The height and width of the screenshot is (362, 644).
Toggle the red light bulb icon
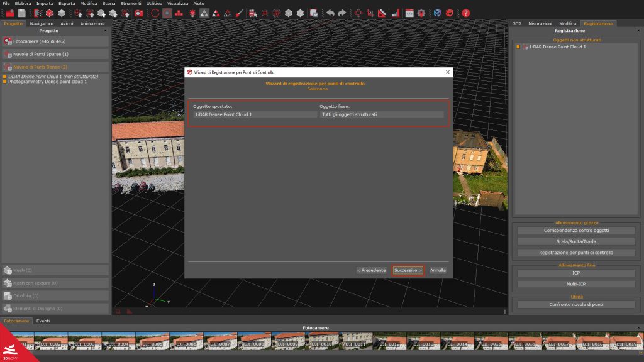tap(192, 13)
